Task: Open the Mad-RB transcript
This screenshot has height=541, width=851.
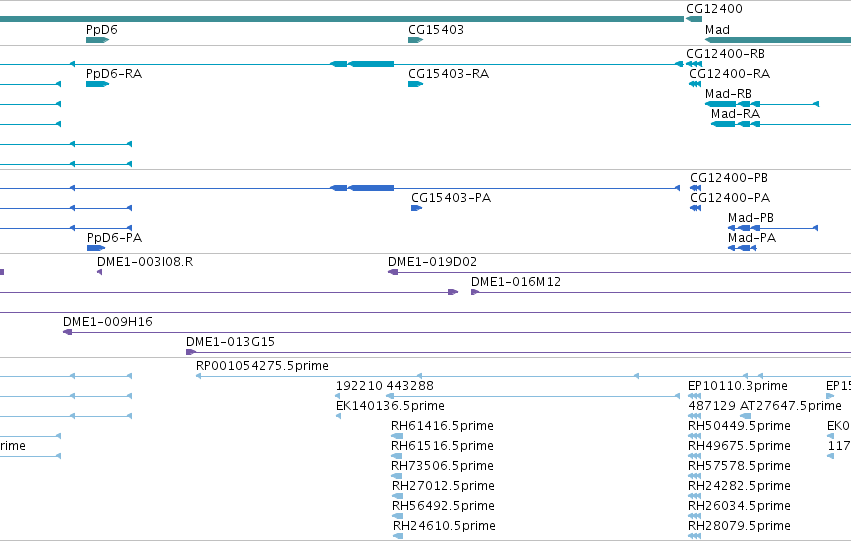Action: pos(728,93)
